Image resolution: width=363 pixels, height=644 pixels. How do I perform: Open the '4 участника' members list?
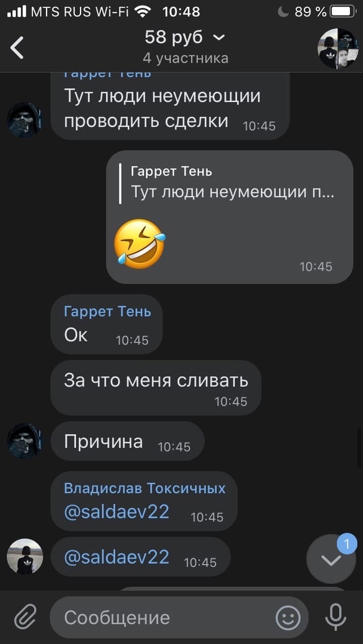point(185,58)
